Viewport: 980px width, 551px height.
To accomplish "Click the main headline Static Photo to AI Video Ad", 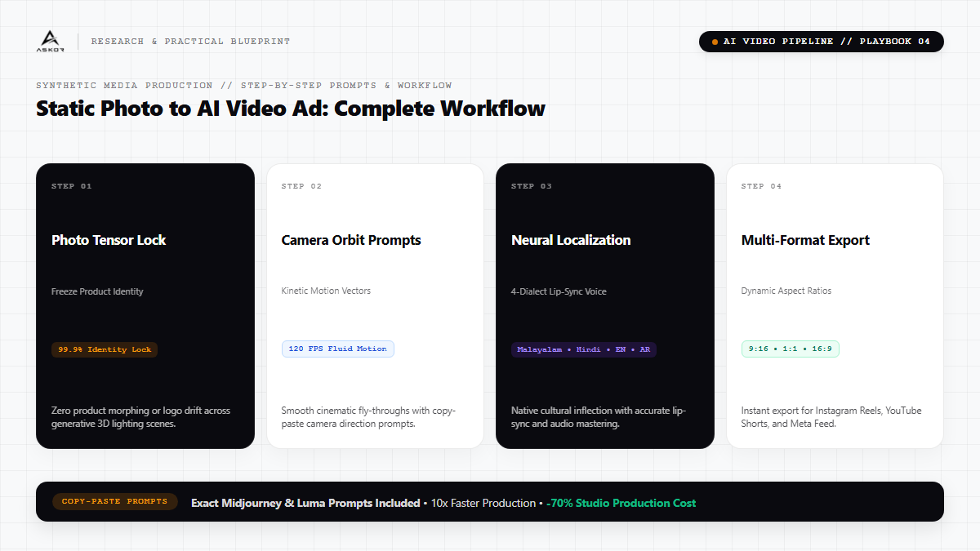I will pos(291,109).
